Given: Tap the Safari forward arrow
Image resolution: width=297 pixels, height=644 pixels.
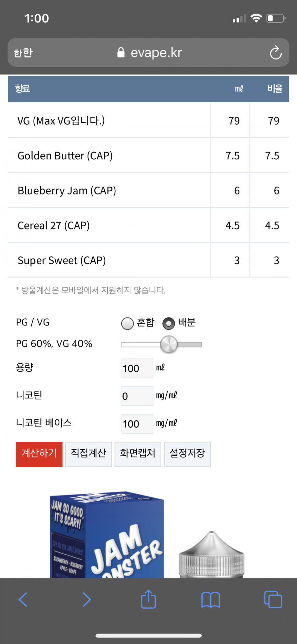Looking at the screenshot, I should (x=87, y=599).
